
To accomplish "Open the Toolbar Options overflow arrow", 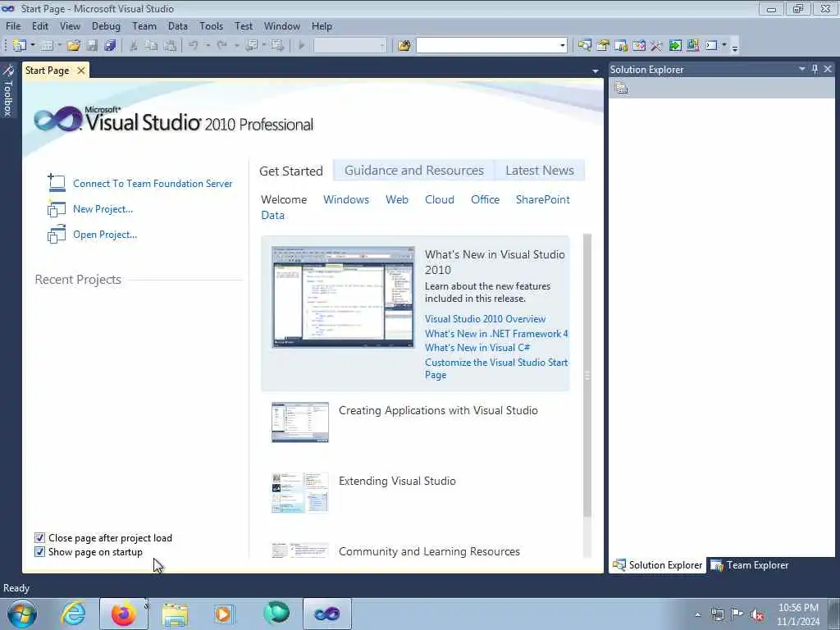I will pos(735,47).
